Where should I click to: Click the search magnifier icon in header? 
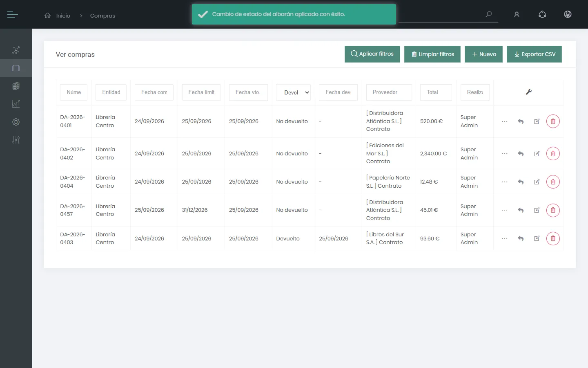[489, 14]
